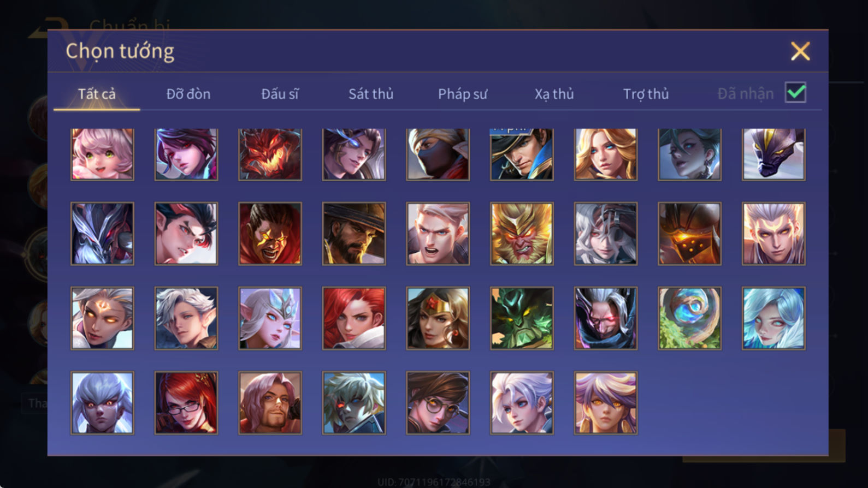
Task: Close the Chọn tướng dialog
Action: tap(800, 51)
